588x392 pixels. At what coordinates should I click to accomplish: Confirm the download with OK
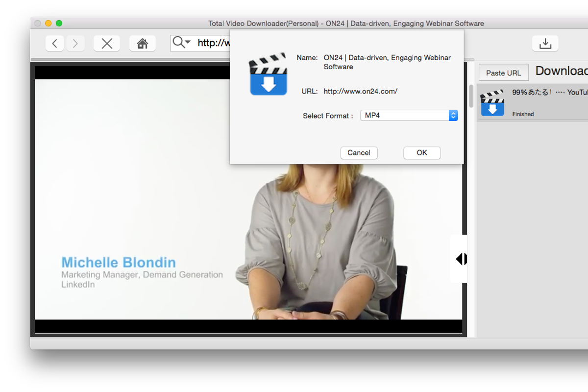(422, 153)
